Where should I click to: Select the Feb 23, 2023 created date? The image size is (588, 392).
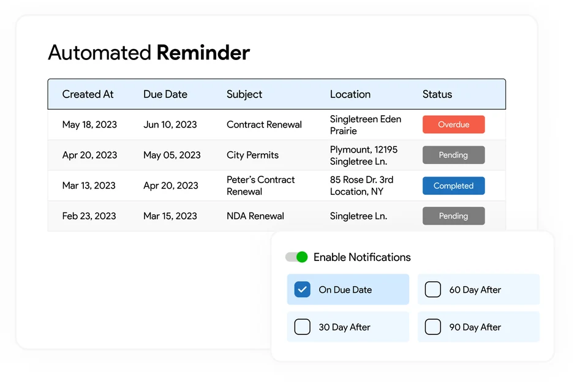[x=89, y=216]
